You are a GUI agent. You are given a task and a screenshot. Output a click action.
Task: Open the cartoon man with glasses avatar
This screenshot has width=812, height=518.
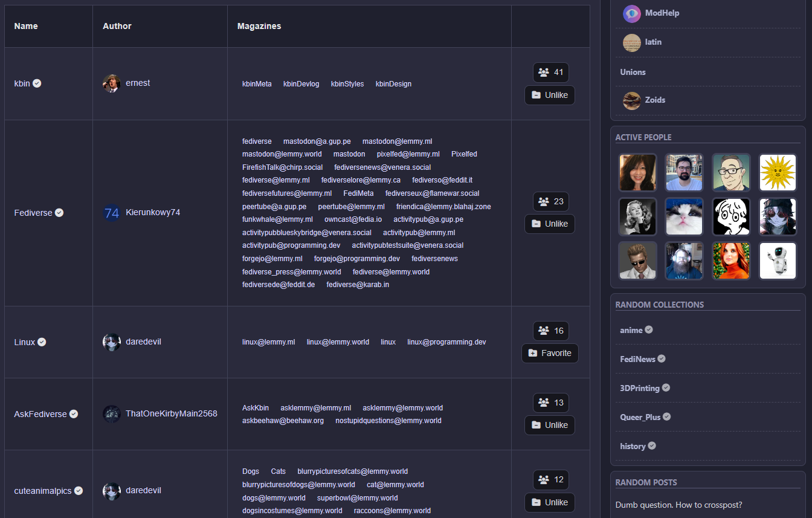(731, 172)
